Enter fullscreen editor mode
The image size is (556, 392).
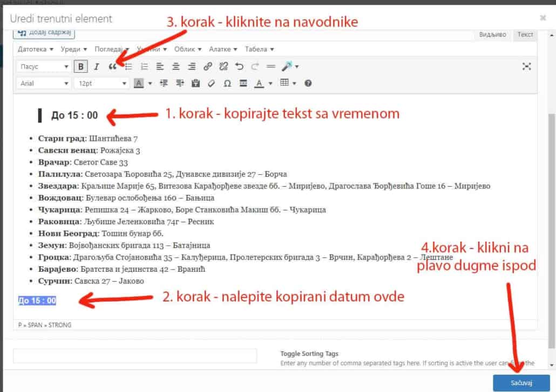click(x=527, y=66)
